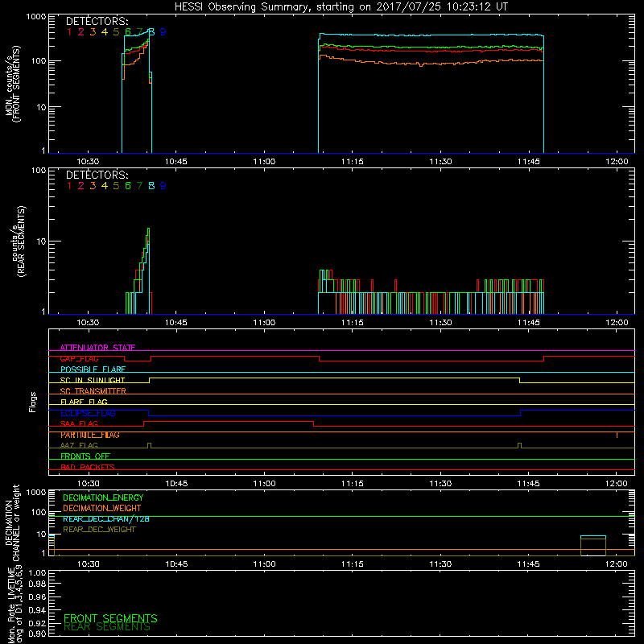Click the raised SAA flag segment
The width and height of the screenshot is (644, 644).
coord(229,421)
